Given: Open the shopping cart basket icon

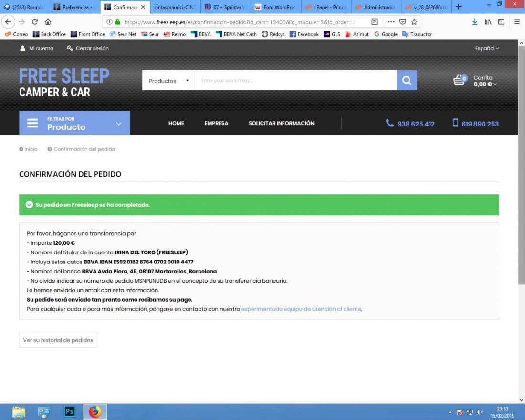Looking at the screenshot, I should click(x=460, y=80).
